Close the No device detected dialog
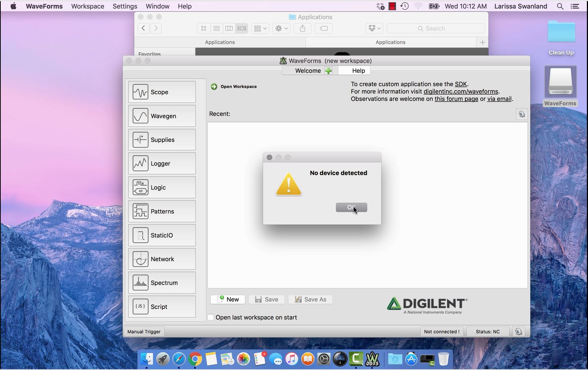Viewport: 588px width, 370px height. (269, 157)
